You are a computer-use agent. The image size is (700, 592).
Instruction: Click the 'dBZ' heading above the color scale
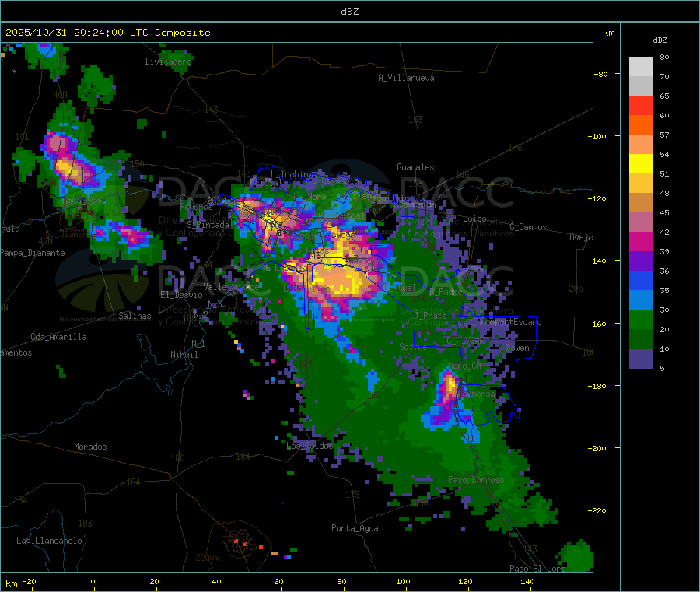pos(660,40)
